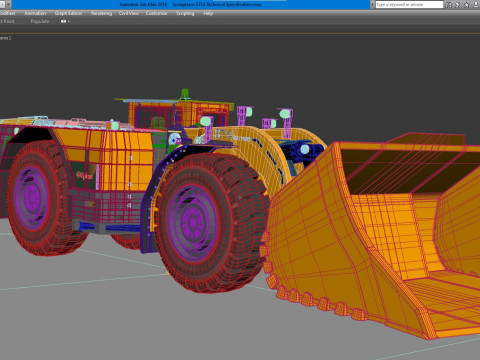Open the Modifiers menu

click(7, 13)
